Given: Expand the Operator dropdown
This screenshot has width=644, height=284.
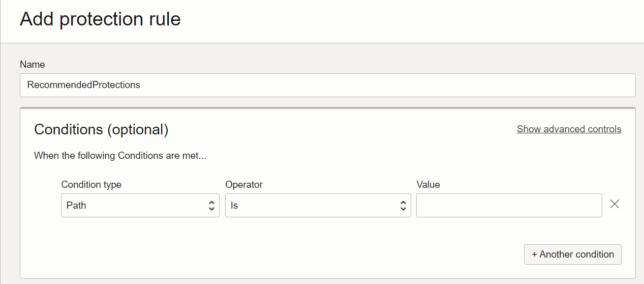Looking at the screenshot, I should pos(318,206).
